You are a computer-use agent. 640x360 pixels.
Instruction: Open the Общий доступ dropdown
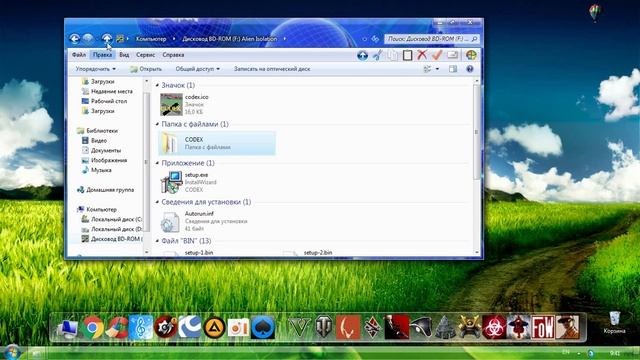(x=198, y=69)
